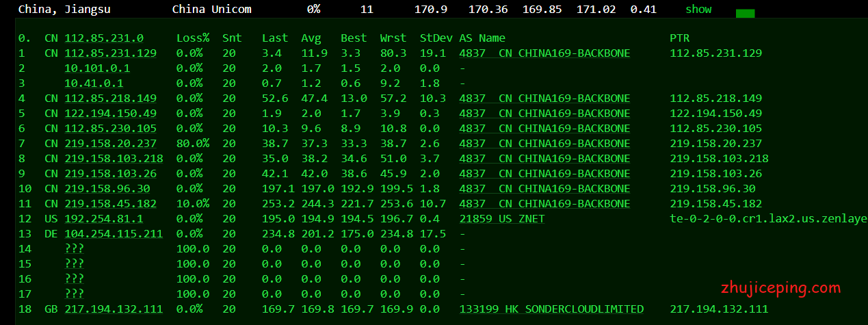868x325 pixels.
Task: Click the China, Jiangsu location text
Action: pyautogui.click(x=64, y=10)
